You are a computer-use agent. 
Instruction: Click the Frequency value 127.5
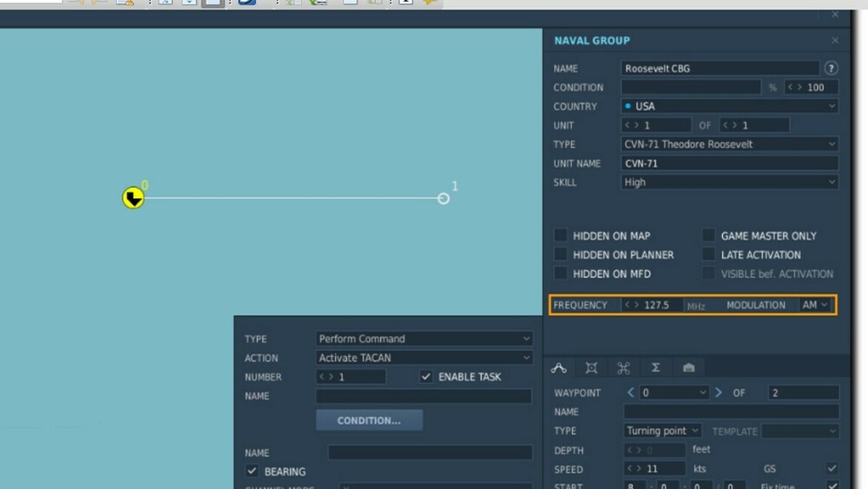click(656, 305)
